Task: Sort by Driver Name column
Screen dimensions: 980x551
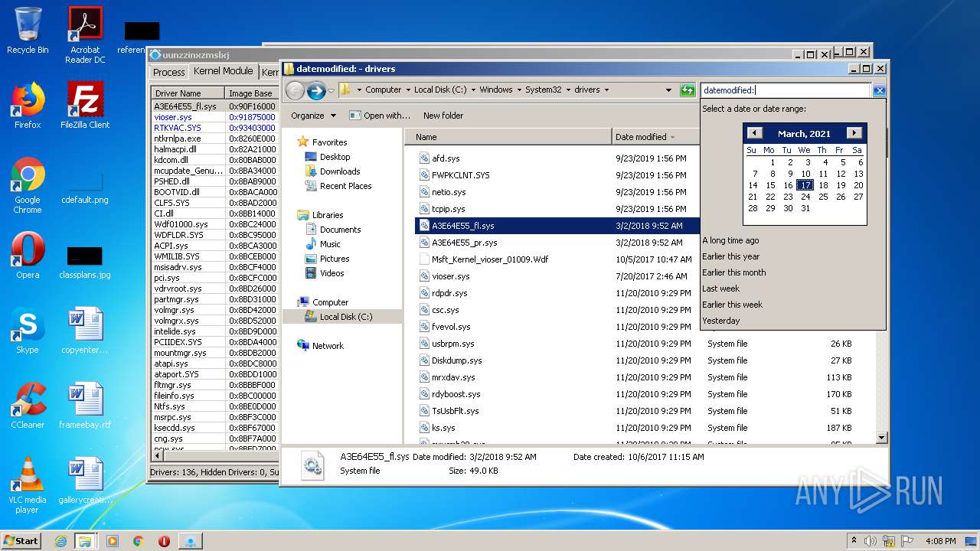Action: [x=188, y=93]
